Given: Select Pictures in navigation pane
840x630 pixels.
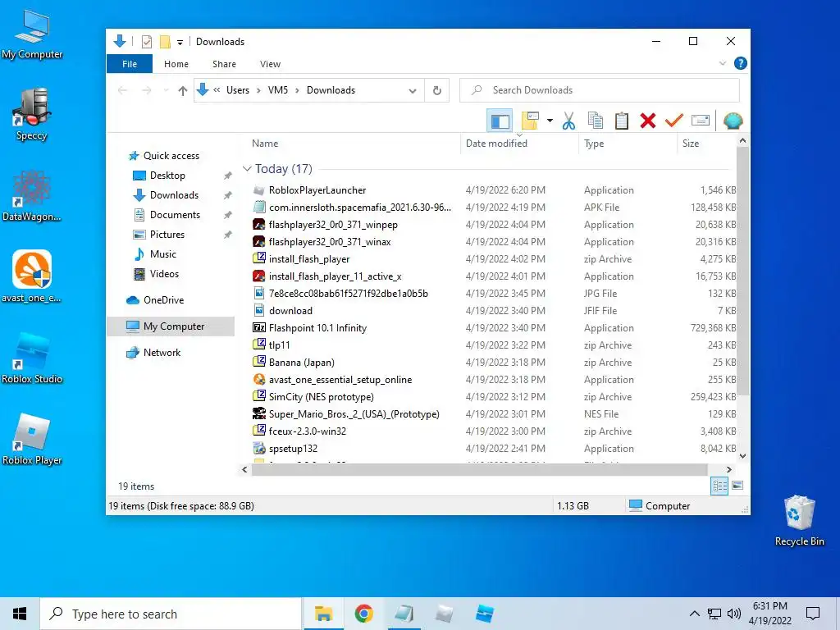Looking at the screenshot, I should click(x=167, y=235).
